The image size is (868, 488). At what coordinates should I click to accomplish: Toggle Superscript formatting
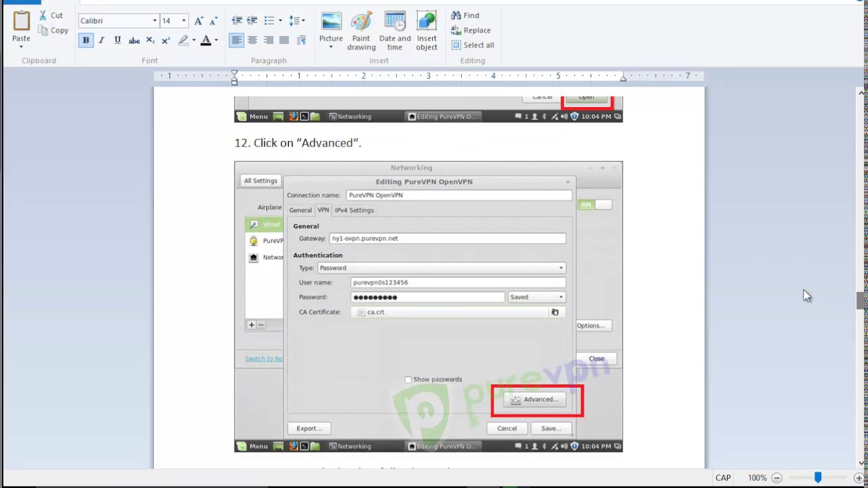click(165, 41)
